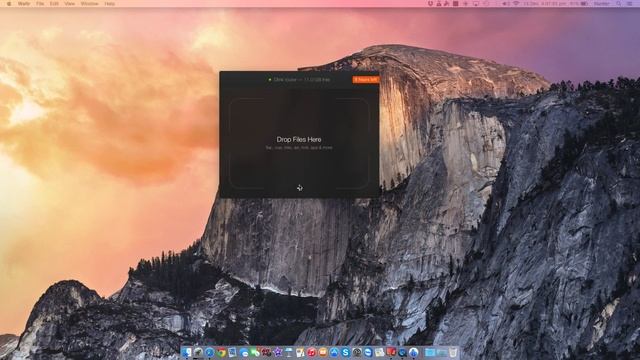
Task: Open WeChat from the Dock
Action: click(256, 352)
